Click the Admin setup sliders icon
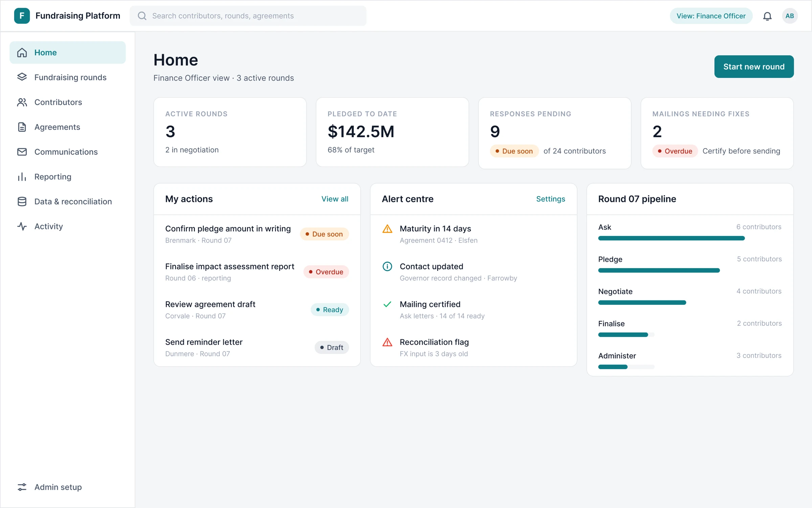This screenshot has width=812, height=508. pos(22,487)
